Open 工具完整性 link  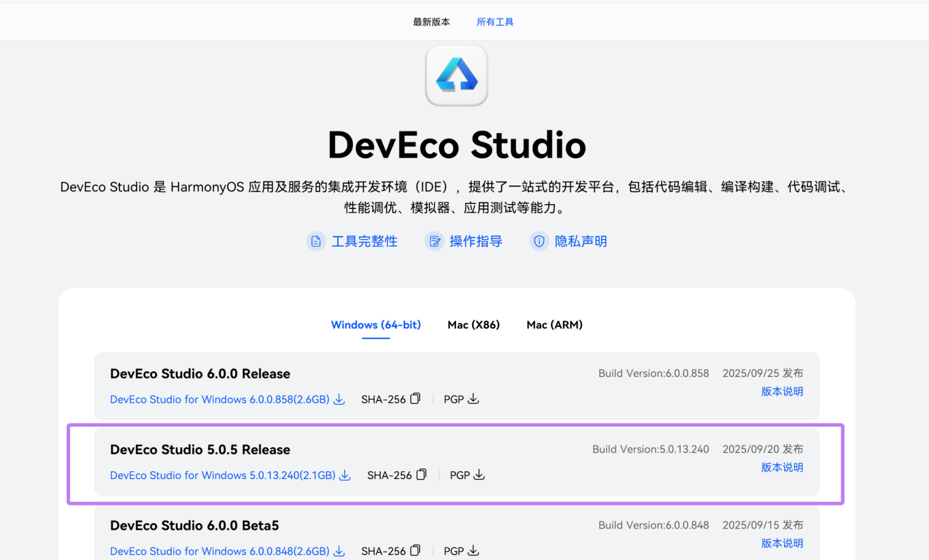(x=364, y=241)
